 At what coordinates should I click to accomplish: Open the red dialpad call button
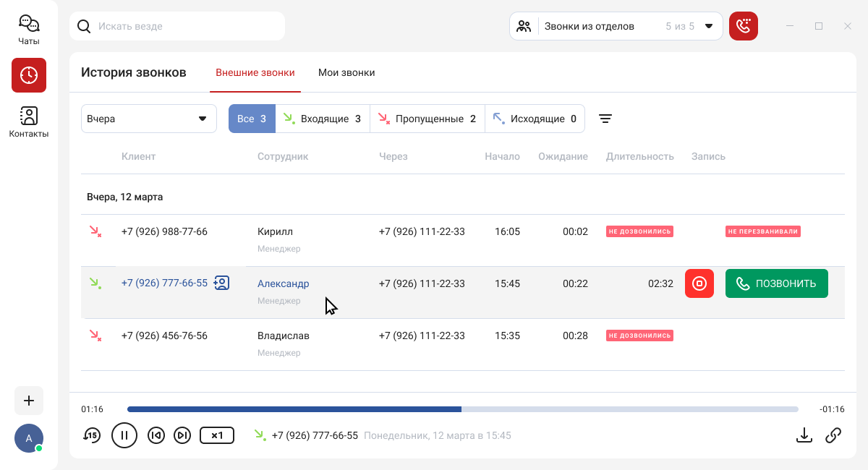[x=743, y=26]
